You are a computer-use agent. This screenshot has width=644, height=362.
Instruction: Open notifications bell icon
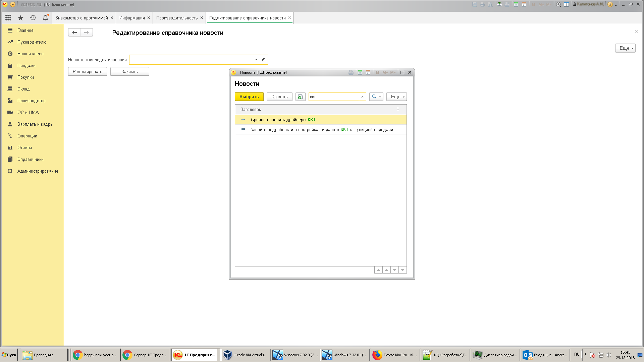tap(45, 18)
